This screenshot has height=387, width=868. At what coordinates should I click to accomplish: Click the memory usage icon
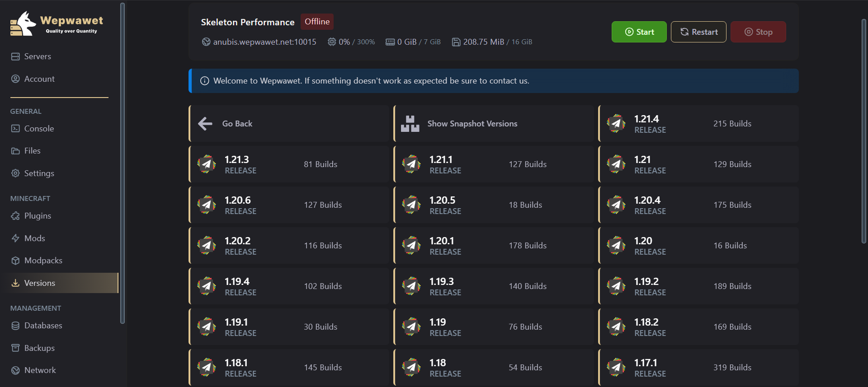coord(390,42)
